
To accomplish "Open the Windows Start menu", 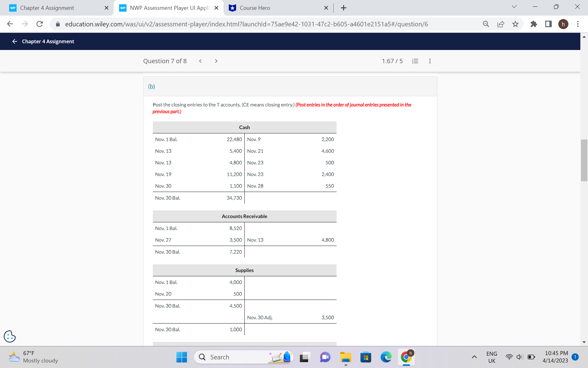I will coord(181,357).
